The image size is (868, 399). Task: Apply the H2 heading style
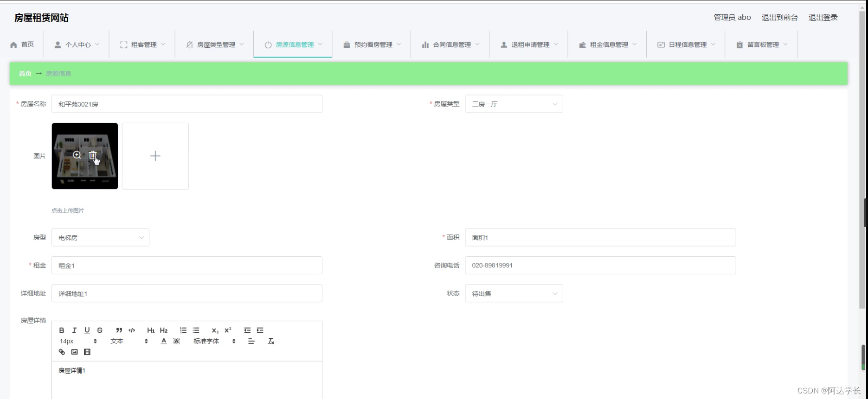click(164, 330)
